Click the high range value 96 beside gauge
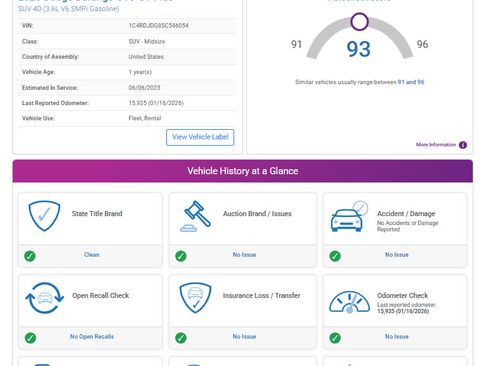Viewport: 488px width, 366px height. 422,44
